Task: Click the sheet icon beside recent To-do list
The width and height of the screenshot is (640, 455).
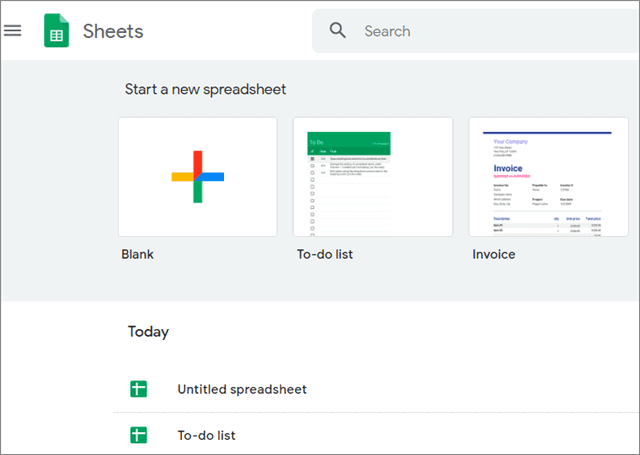Action: pyautogui.click(x=139, y=435)
